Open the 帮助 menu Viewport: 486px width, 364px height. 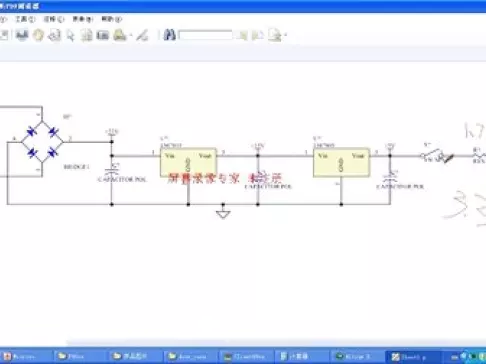[112, 19]
